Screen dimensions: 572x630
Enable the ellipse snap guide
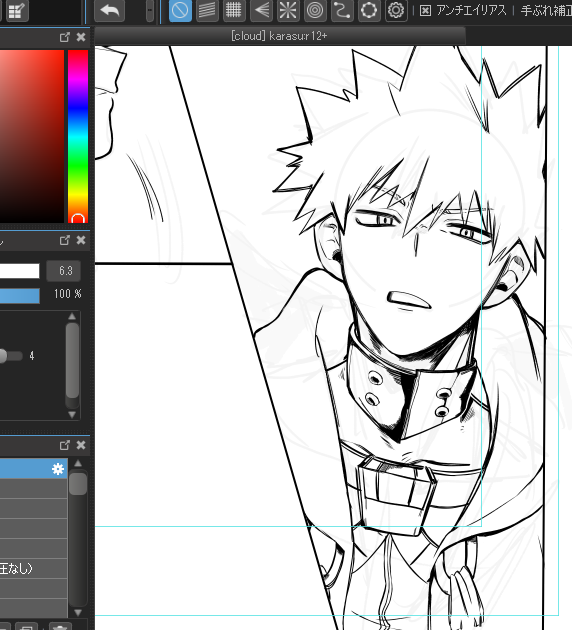tap(369, 10)
